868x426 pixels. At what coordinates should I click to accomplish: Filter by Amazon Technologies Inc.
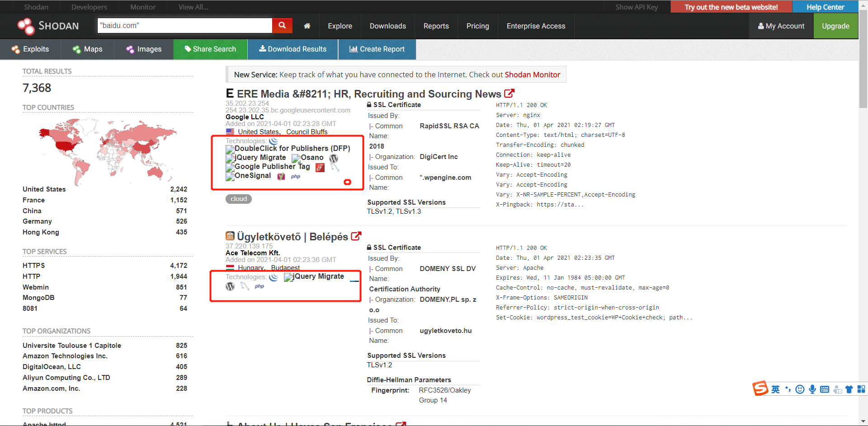coord(65,356)
